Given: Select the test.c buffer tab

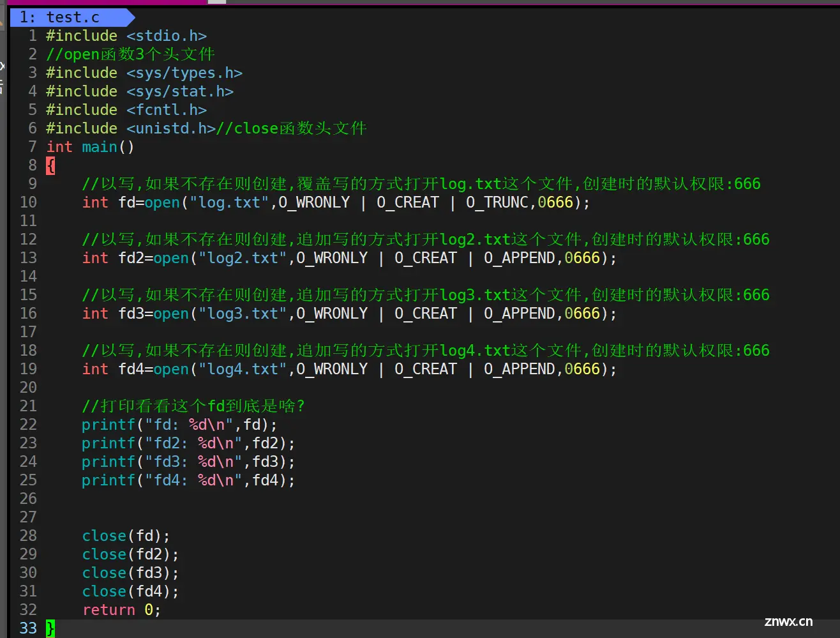Looking at the screenshot, I should point(67,17).
